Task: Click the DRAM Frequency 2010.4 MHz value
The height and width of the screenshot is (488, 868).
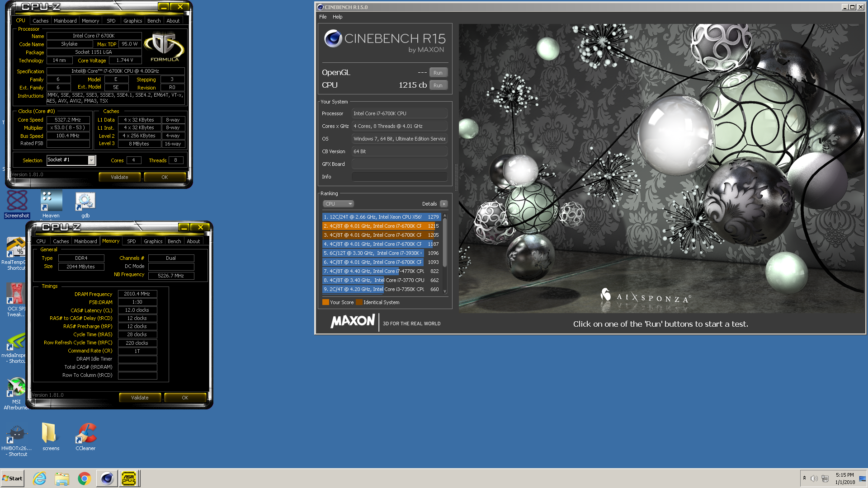Action: [137, 294]
